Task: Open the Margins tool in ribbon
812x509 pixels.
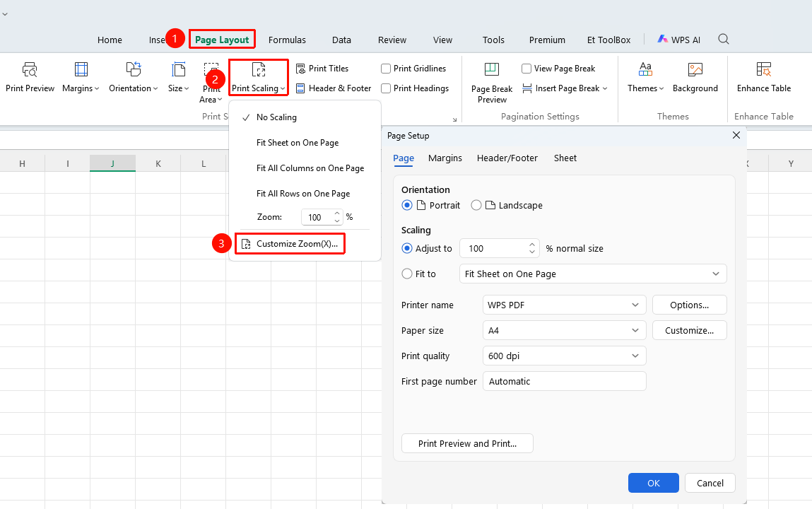Action: [81, 77]
